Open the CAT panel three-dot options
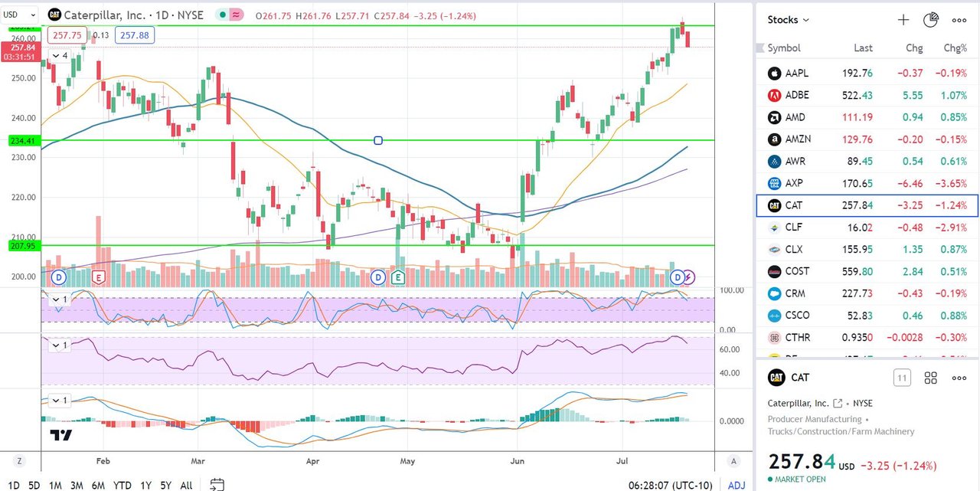This screenshot has width=980, height=491. click(959, 378)
